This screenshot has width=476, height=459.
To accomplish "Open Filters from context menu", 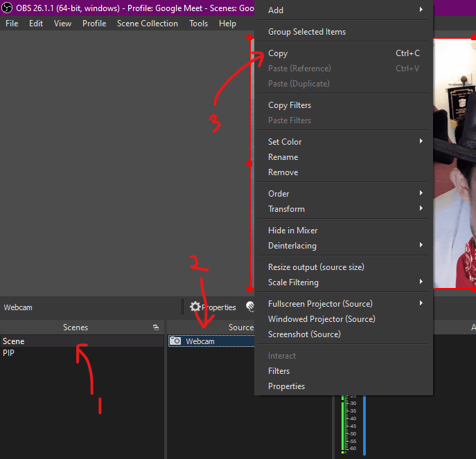I will pyautogui.click(x=344, y=371).
